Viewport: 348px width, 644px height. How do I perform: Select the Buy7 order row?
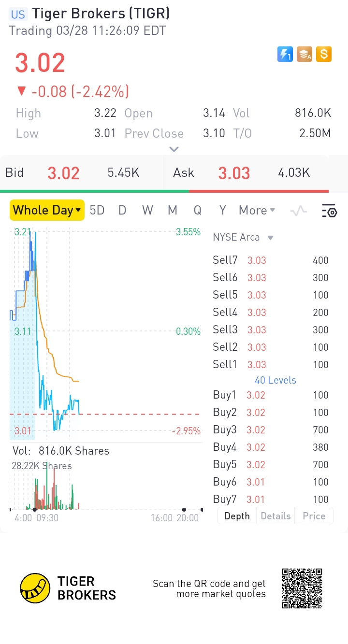271,500
